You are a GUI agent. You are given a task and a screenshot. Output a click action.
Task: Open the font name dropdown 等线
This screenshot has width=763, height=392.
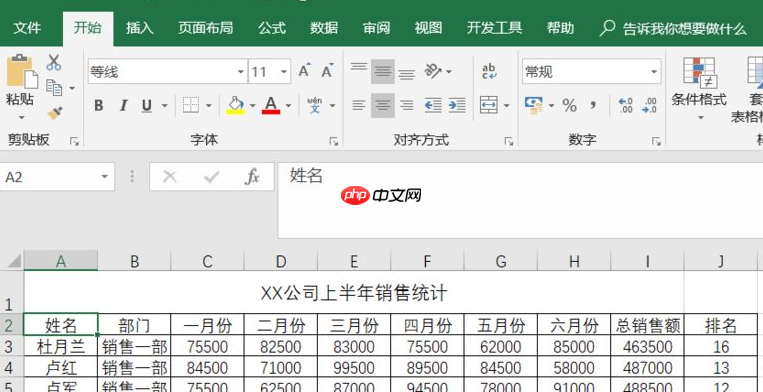[x=241, y=72]
